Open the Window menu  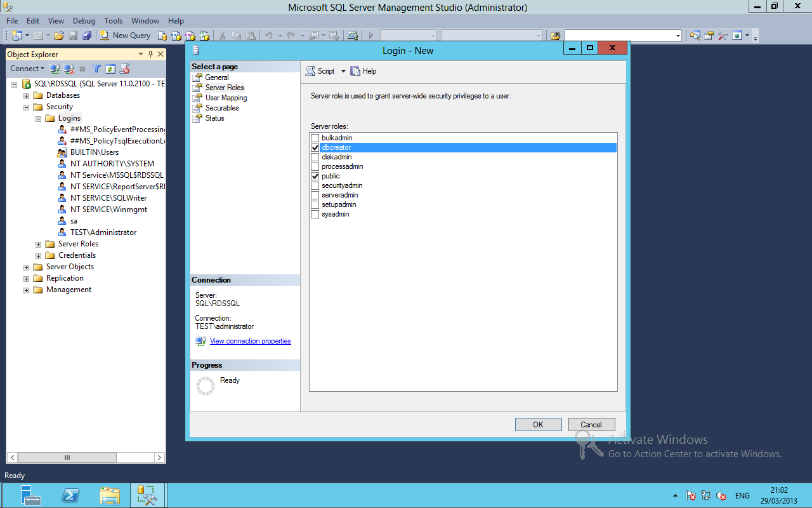coord(147,21)
